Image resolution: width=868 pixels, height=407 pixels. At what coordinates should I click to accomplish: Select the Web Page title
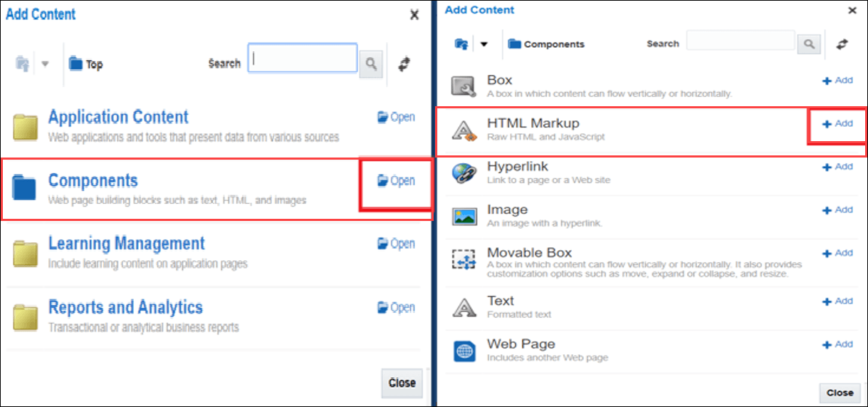[521, 344]
